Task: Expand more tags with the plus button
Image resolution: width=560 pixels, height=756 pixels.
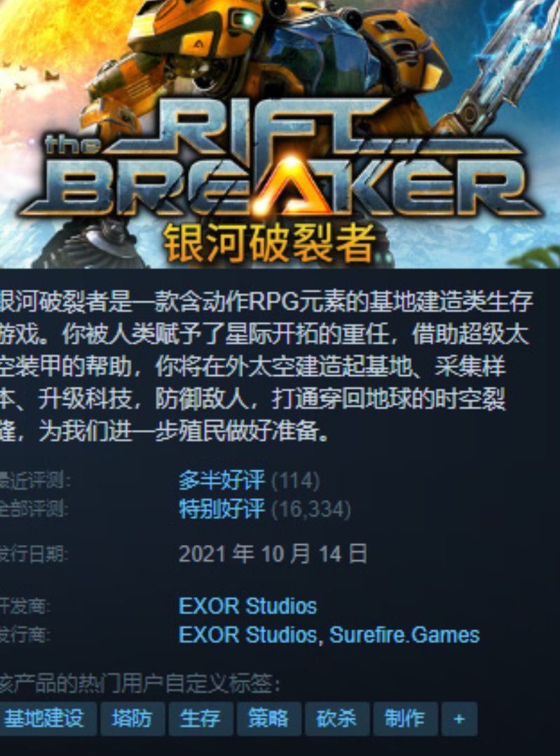Action: [459, 718]
